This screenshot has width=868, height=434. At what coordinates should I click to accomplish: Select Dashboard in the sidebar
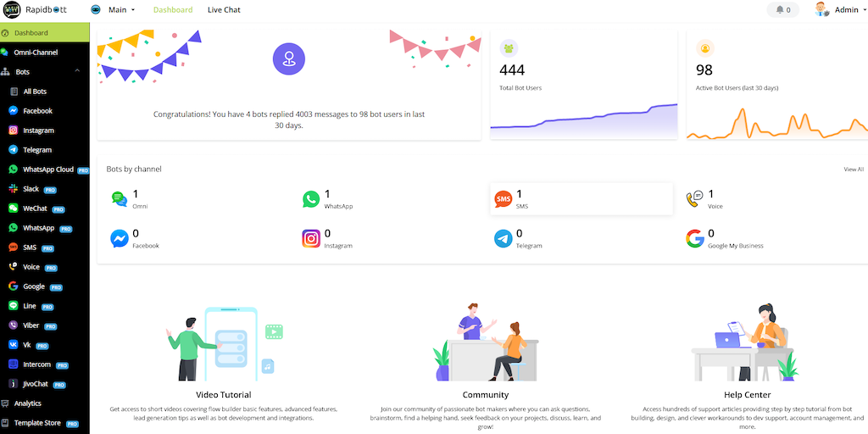45,33
